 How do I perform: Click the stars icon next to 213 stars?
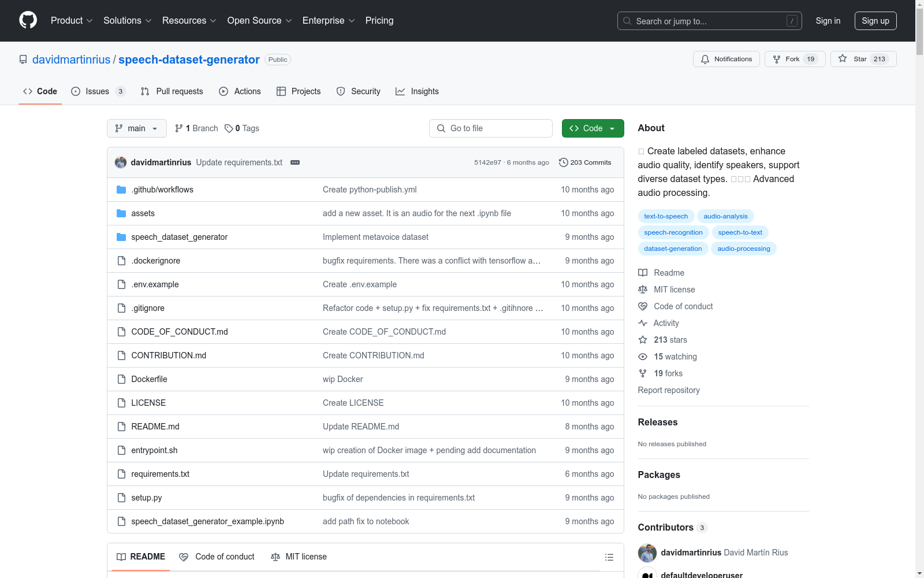(643, 340)
